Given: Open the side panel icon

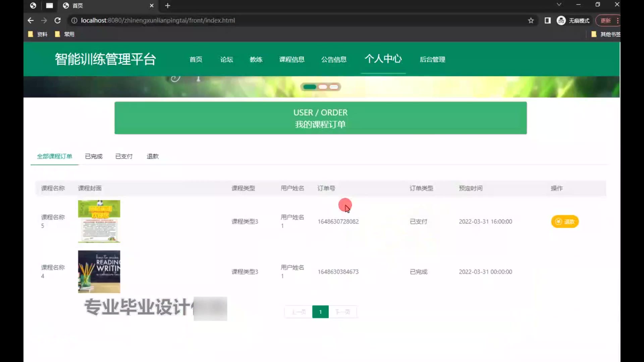Looking at the screenshot, I should [547, 20].
